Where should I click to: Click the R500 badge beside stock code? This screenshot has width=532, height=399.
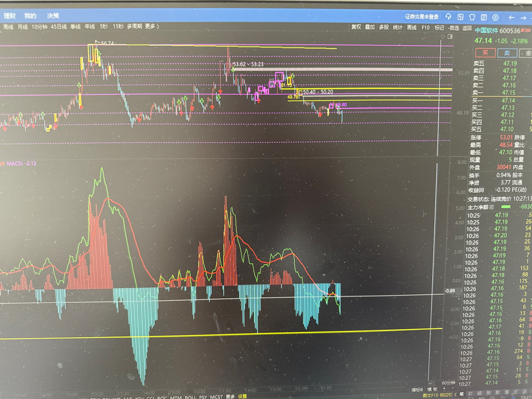[x=526, y=31]
